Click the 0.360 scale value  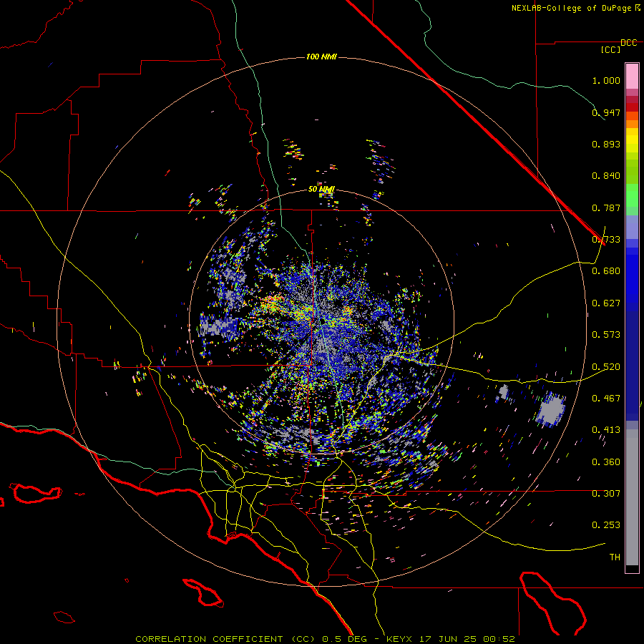[x=606, y=462]
